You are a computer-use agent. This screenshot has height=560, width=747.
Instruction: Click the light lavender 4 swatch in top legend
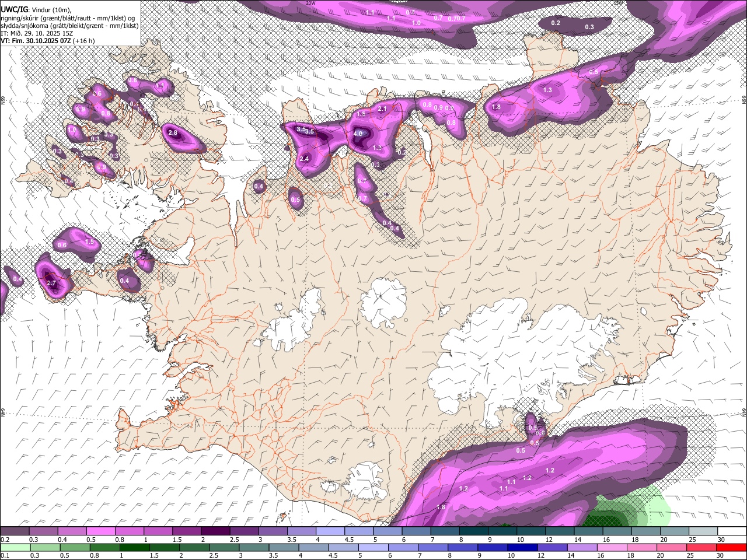click(x=330, y=531)
